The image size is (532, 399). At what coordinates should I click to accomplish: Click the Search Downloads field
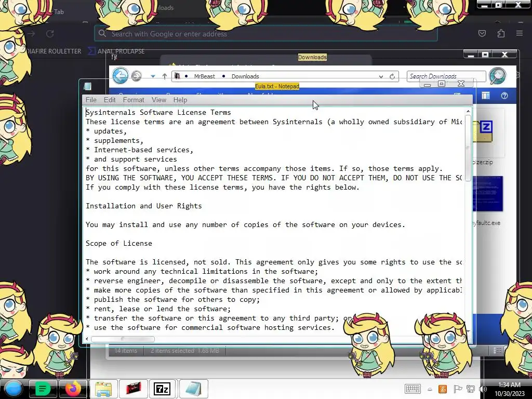pos(446,76)
